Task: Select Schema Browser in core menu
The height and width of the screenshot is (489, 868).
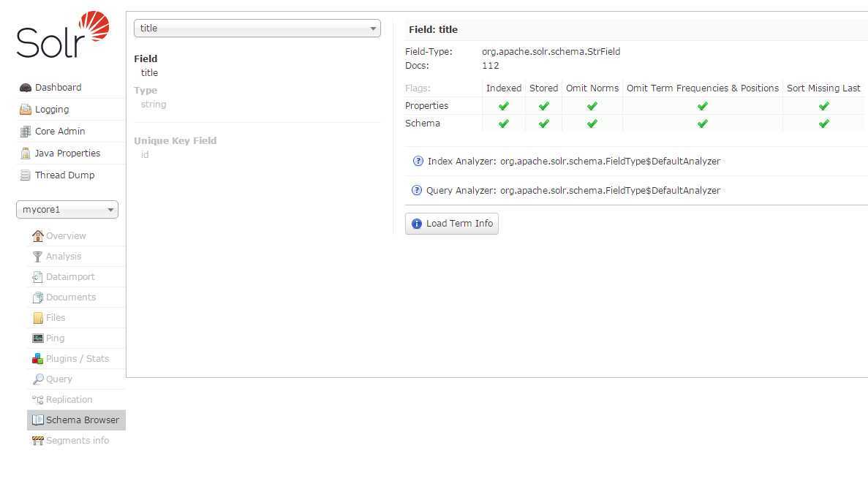Action: point(76,420)
